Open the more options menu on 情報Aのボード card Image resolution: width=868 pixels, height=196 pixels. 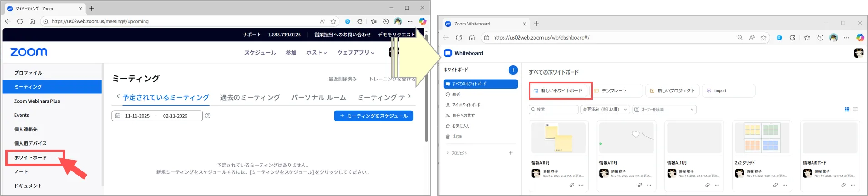[x=853, y=185]
